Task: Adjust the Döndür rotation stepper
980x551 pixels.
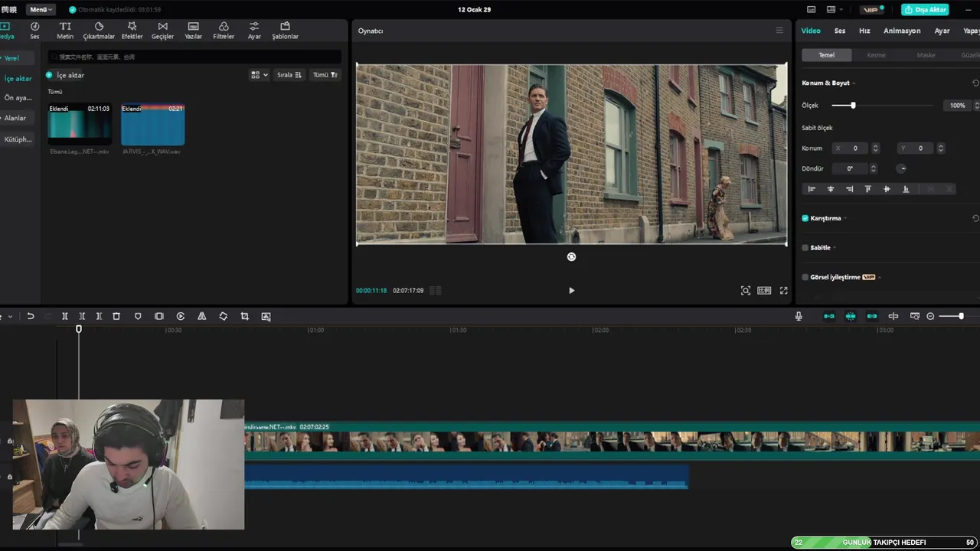Action: pos(873,168)
